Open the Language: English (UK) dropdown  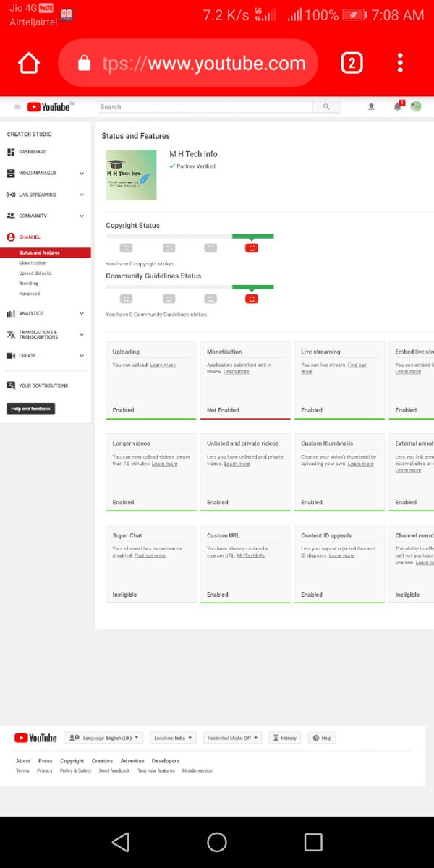point(104,738)
